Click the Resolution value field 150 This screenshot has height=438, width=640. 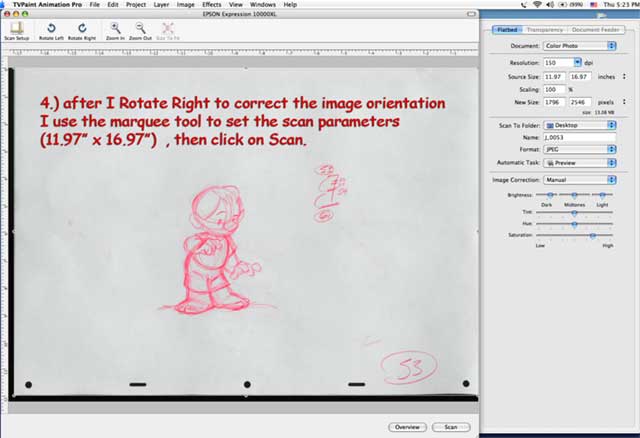click(x=558, y=62)
